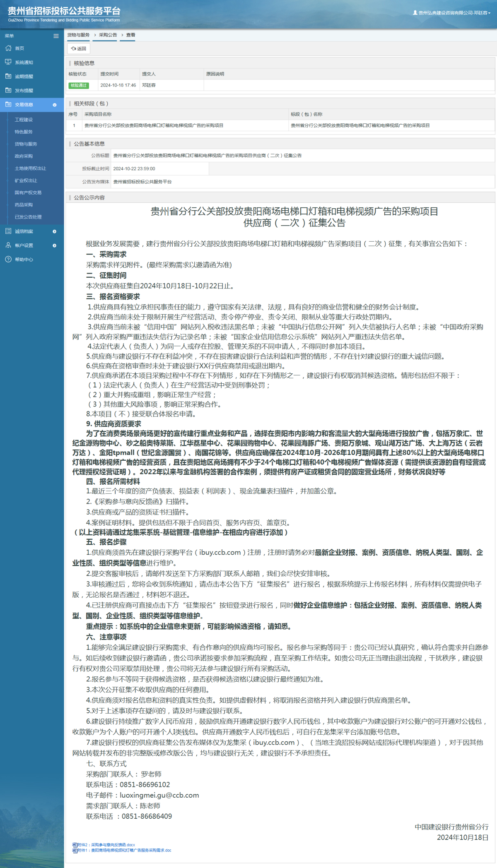Click the 菜单 label in sidebar

point(10,36)
